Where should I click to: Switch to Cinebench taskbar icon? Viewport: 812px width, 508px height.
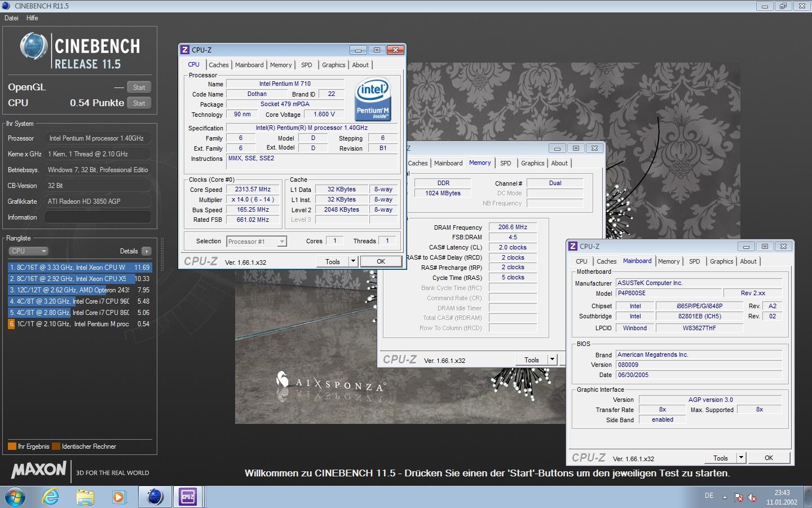pos(155,497)
